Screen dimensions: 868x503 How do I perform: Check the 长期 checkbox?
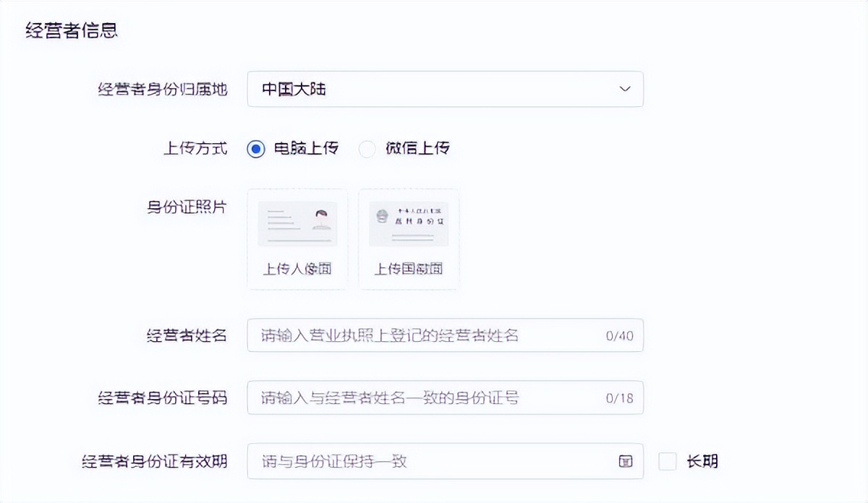click(x=668, y=461)
